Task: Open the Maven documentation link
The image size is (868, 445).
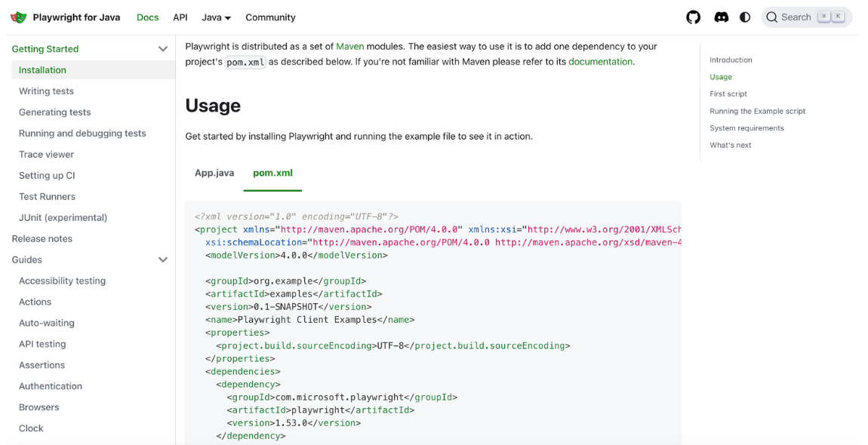Action: point(601,61)
